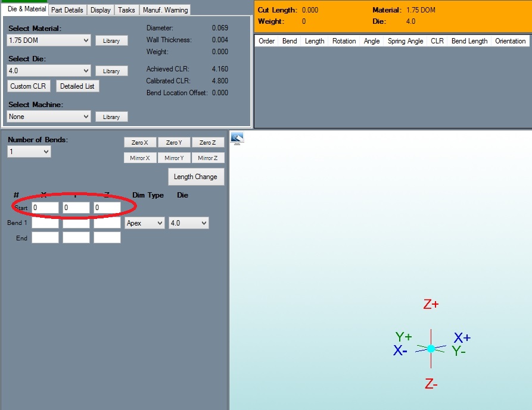
Task: Click the Start X coordinate field
Action: click(45, 208)
